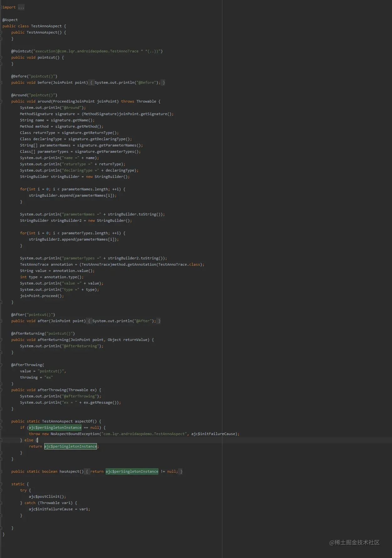392x558 pixels.
Task: Click the @Around("pointcut()") annotation
Action: (34, 95)
